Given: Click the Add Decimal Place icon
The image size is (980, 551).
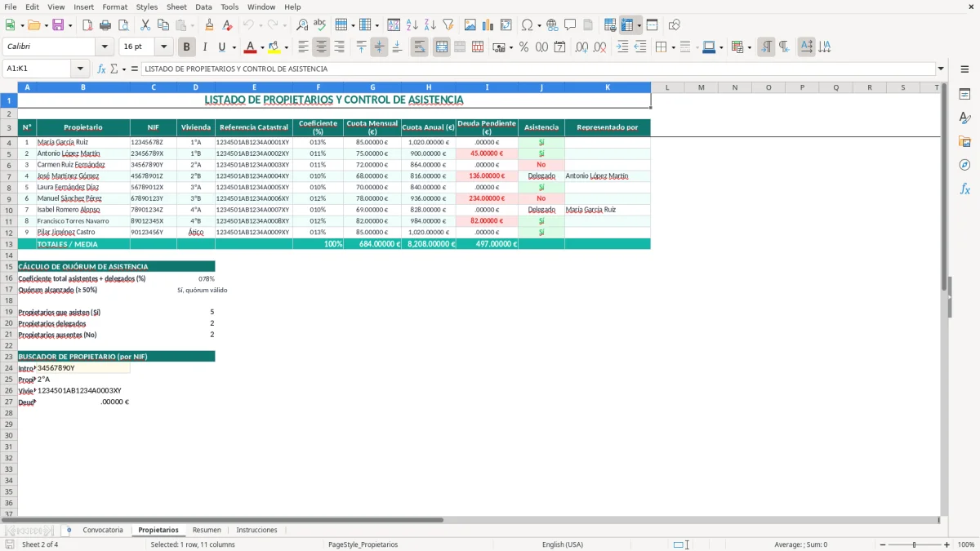Looking at the screenshot, I should click(x=581, y=47).
